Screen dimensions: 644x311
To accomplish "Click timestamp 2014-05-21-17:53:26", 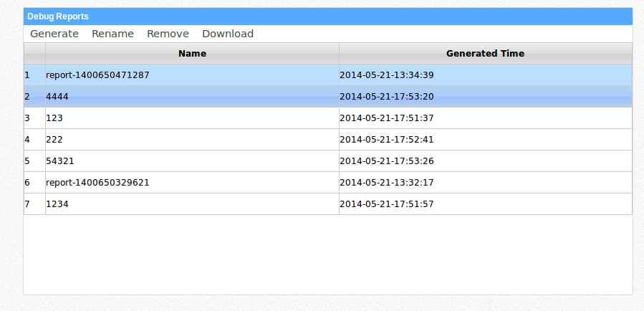I will pyautogui.click(x=386, y=161).
